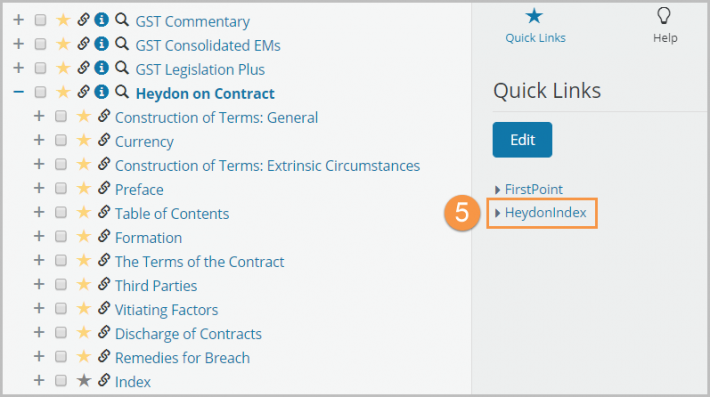
Task: Click search magnifier for GST Legislation Plus
Action: pyautogui.click(x=121, y=67)
